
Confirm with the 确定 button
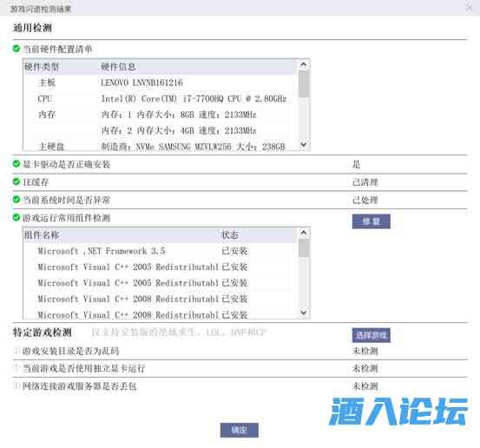pos(239,430)
